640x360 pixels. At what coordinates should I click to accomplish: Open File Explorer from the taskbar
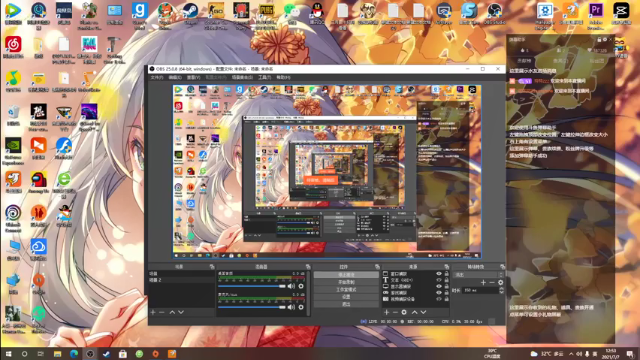click(57, 354)
